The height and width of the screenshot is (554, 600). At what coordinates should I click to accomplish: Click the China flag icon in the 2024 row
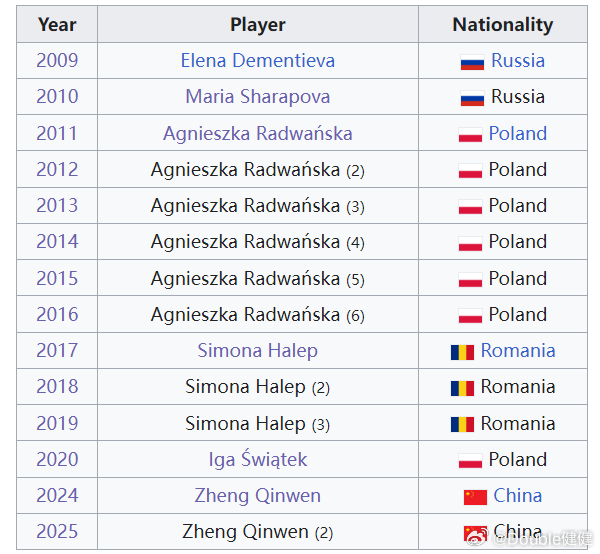[475, 497]
